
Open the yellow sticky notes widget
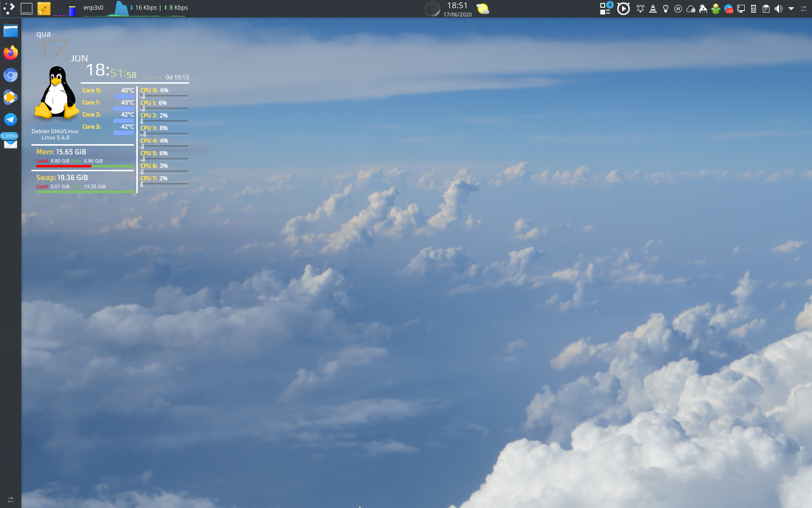[x=44, y=9]
